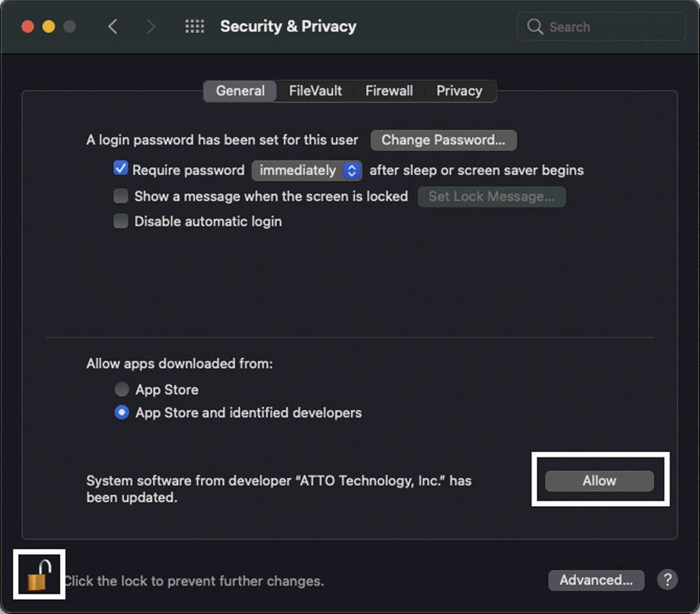
Task: Close the Security & Privacy window
Action: (x=27, y=27)
